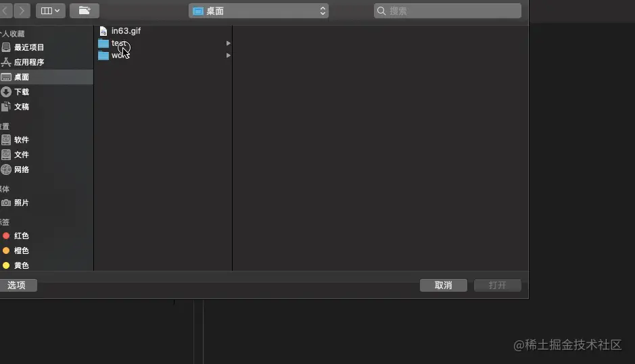Click the 照片 camera icon
Viewport: 635px width, 364px height.
[x=6, y=203]
